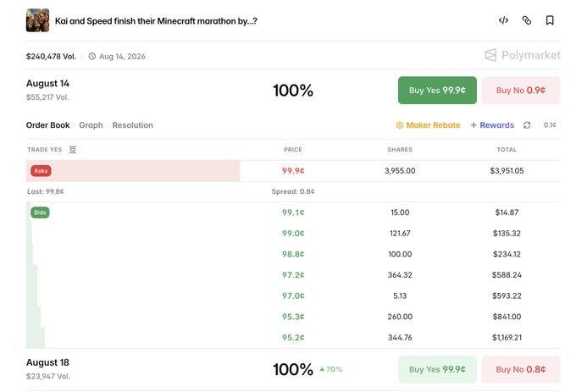Open the 0.1¢ tick size selector

pyautogui.click(x=550, y=125)
